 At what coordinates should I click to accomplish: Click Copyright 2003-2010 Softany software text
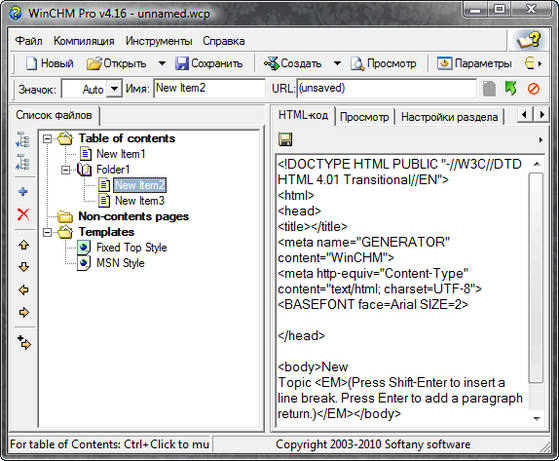tap(373, 445)
